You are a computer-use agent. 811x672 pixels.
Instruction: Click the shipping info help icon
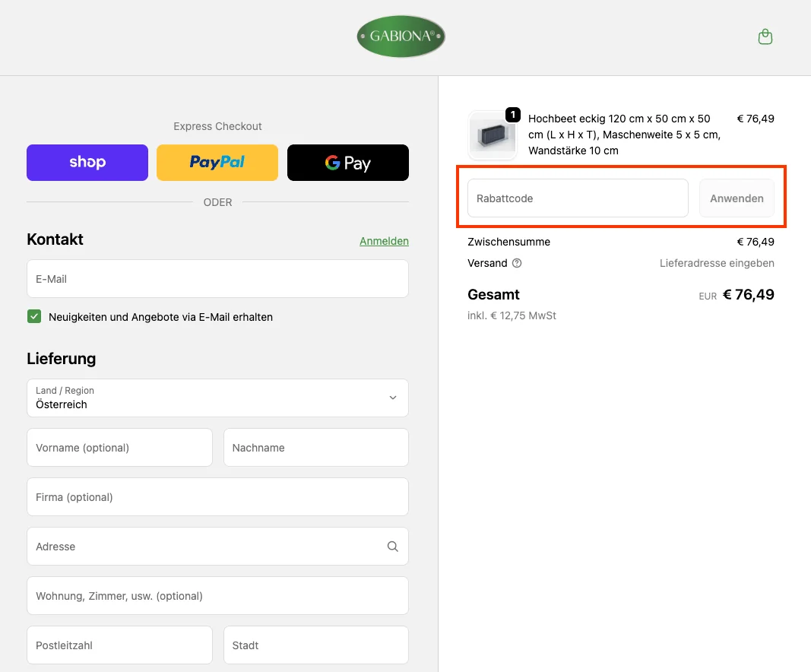click(517, 263)
